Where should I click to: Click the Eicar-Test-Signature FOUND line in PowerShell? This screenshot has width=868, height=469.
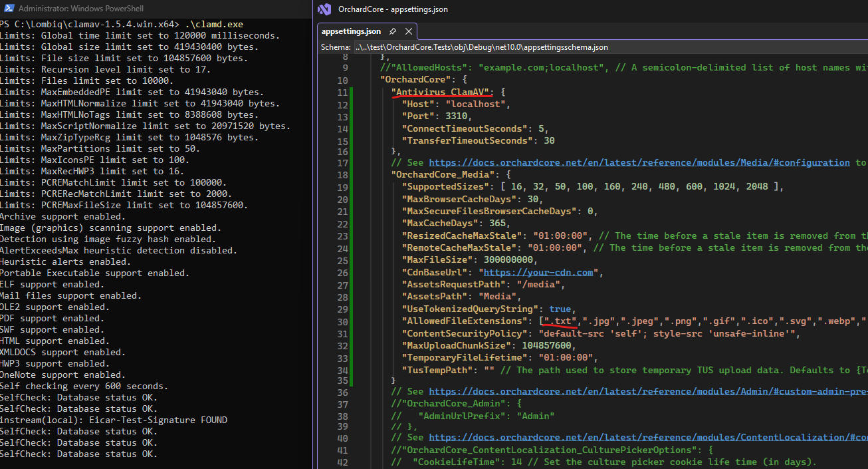[114, 420]
